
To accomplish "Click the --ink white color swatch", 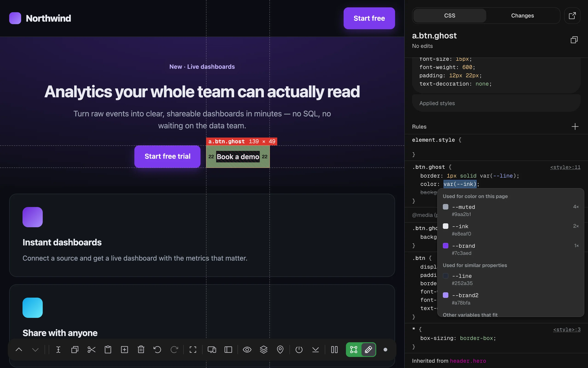I will [x=446, y=226].
